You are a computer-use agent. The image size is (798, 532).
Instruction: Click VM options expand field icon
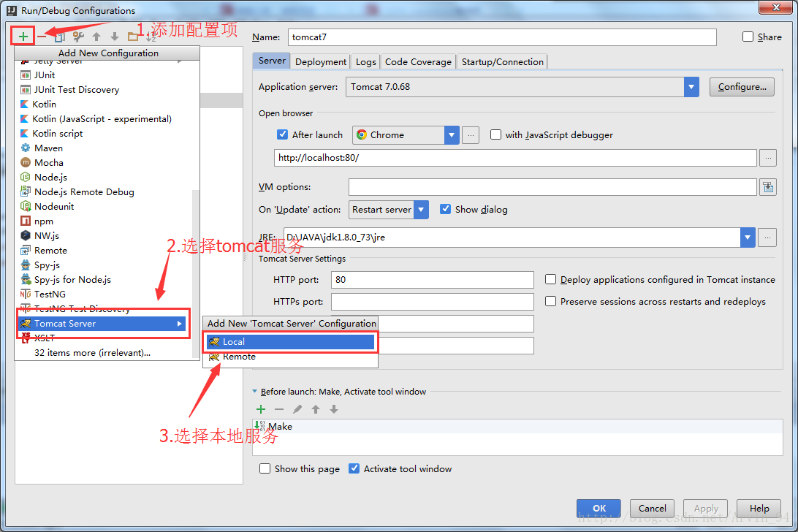pyautogui.click(x=768, y=187)
